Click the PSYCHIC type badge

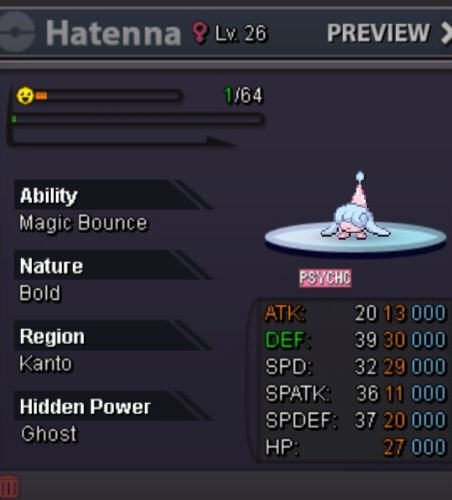325,278
